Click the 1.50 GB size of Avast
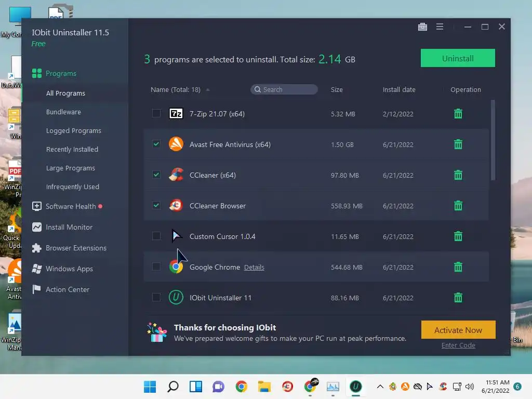The image size is (532, 399). 342,144
